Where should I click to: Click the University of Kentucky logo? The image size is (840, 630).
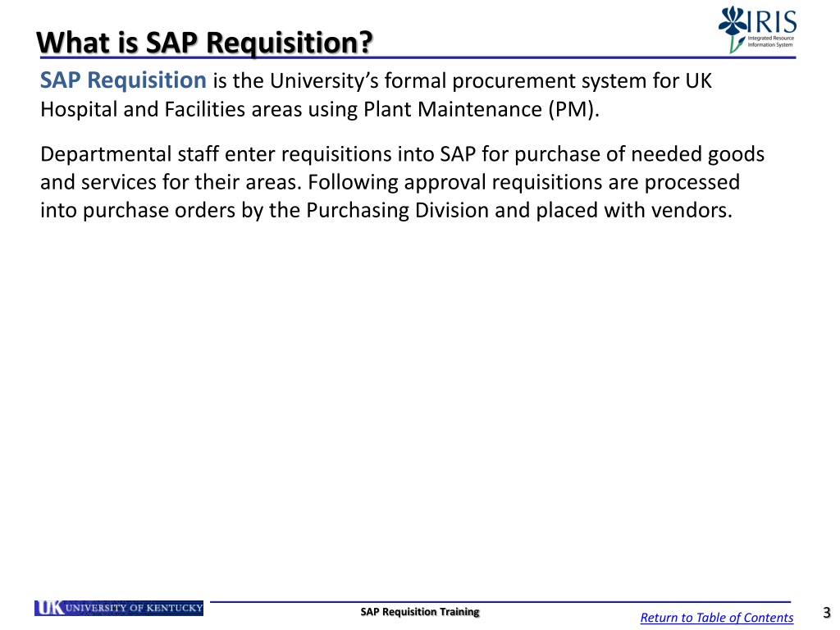click(119, 608)
